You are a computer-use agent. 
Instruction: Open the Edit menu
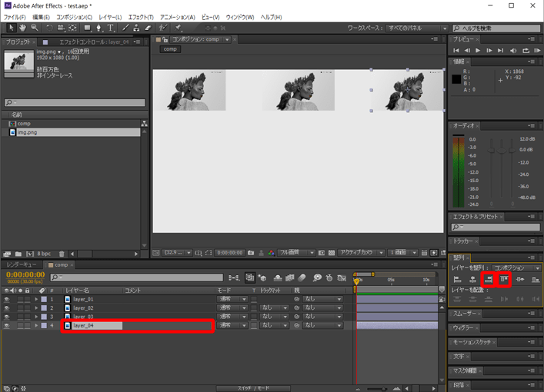41,17
